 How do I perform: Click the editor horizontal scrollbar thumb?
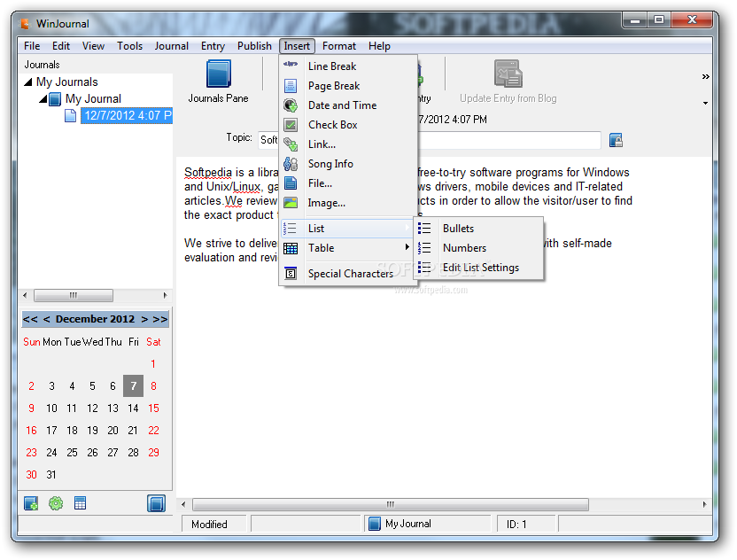[390, 504]
